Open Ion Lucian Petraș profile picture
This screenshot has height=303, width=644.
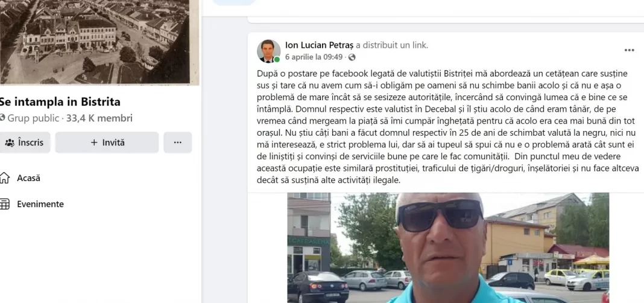pos(268,51)
